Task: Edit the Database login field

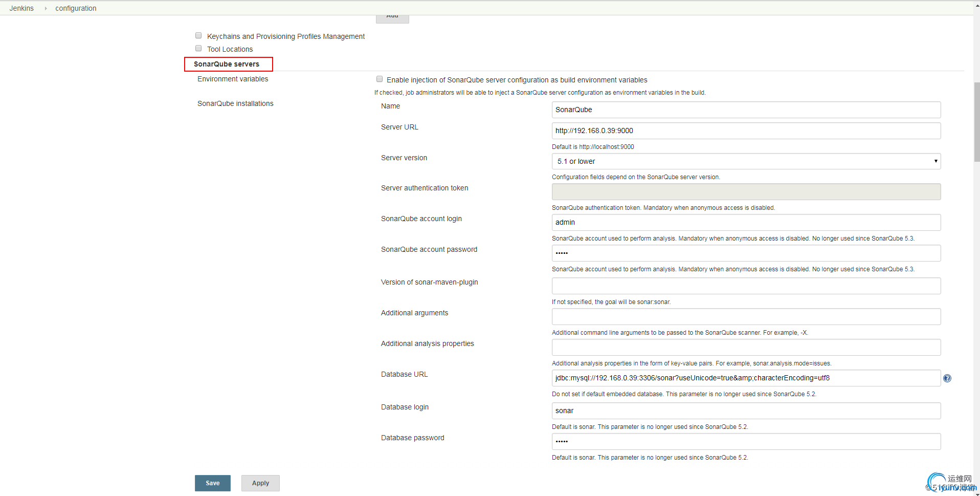Action: pos(746,411)
